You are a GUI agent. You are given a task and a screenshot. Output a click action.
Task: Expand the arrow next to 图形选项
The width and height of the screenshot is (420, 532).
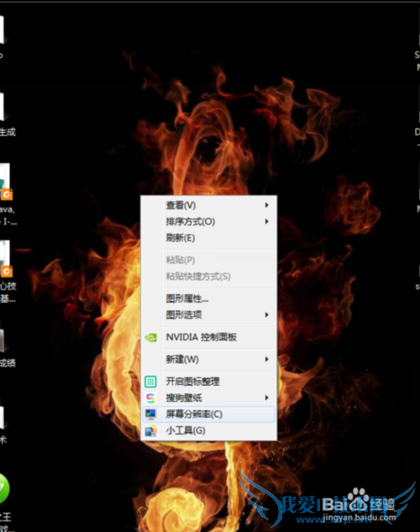pyautogui.click(x=267, y=314)
